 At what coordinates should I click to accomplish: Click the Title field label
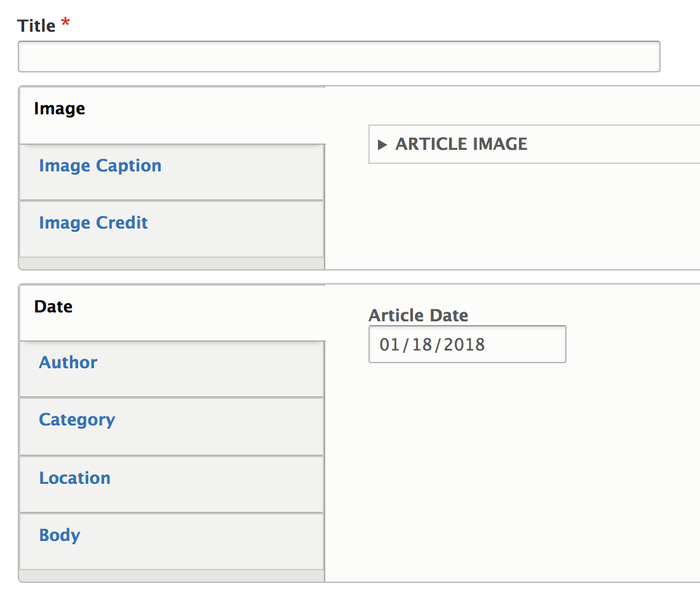pos(36,25)
